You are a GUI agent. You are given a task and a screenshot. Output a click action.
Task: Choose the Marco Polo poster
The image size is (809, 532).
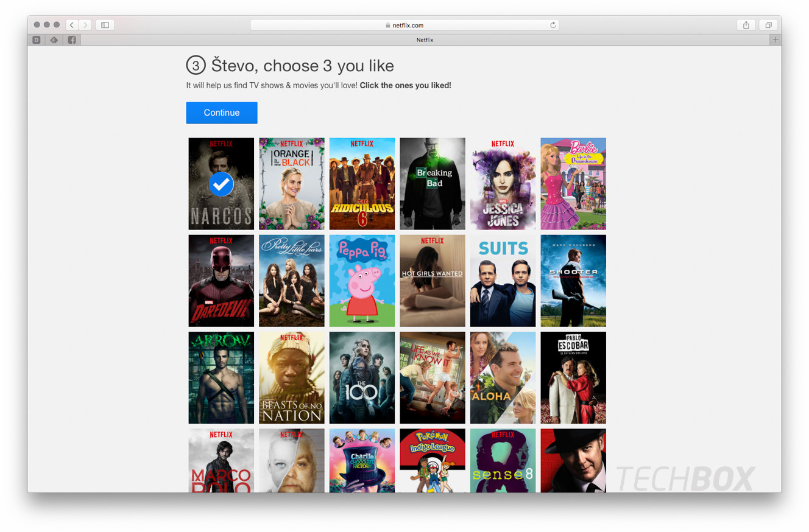click(x=221, y=460)
